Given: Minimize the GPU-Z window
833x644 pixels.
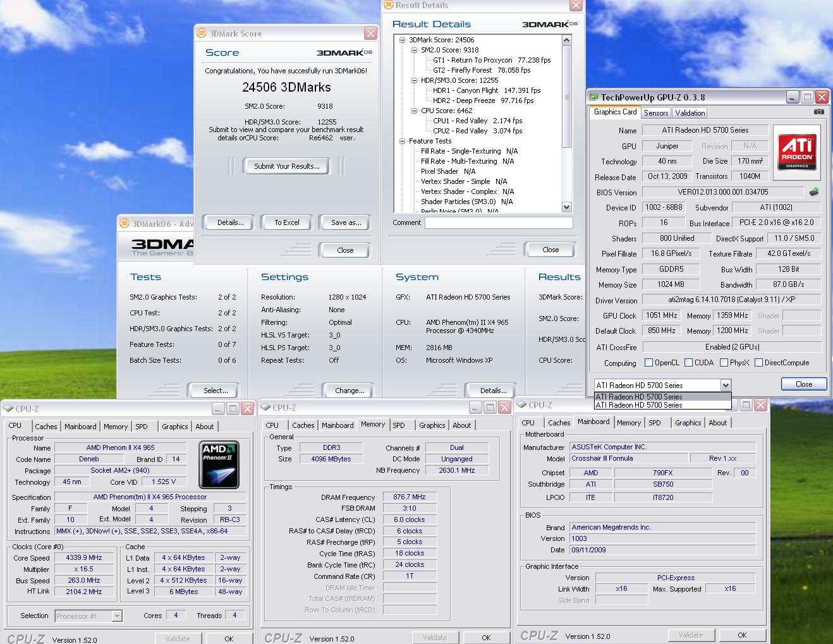Looking at the screenshot, I should tap(793, 97).
